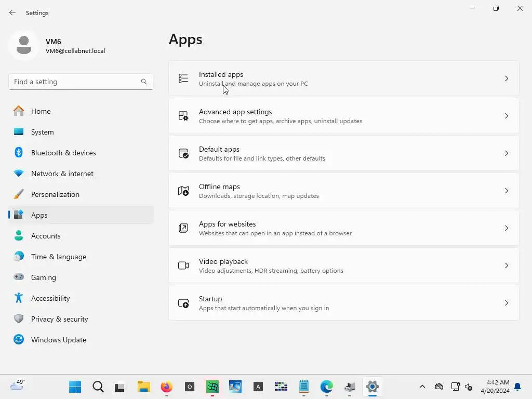Viewport: 532px width, 399px height.
Task: Open Accessibility settings
Action: [x=81, y=298]
